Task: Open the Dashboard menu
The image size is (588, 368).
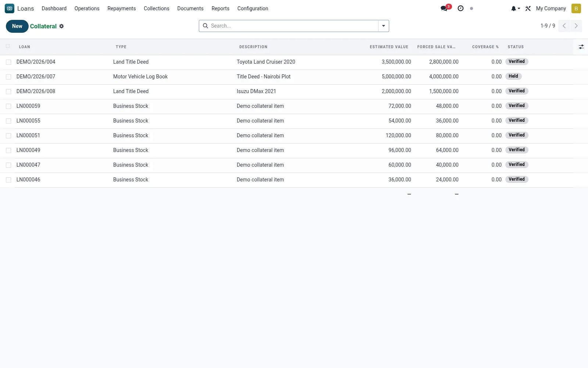Action: 54,8
